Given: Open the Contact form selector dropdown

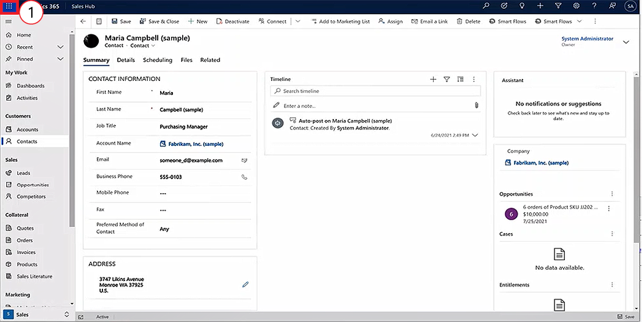Looking at the screenshot, I should [x=142, y=45].
